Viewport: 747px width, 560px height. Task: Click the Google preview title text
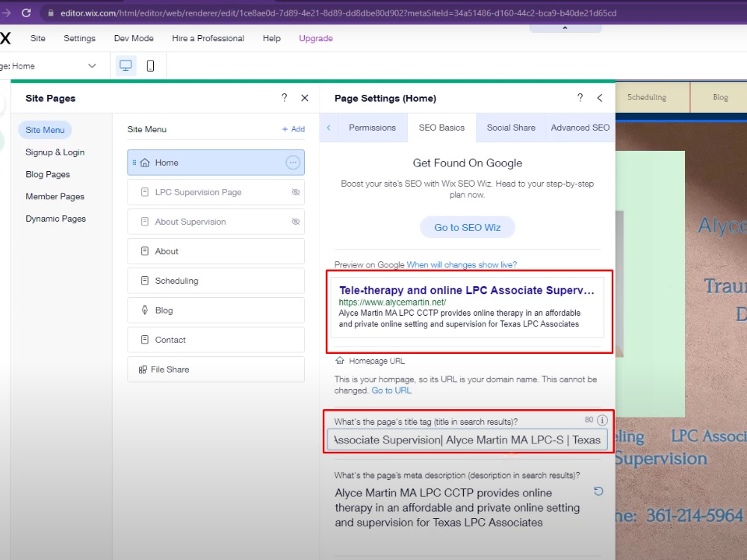(466, 290)
